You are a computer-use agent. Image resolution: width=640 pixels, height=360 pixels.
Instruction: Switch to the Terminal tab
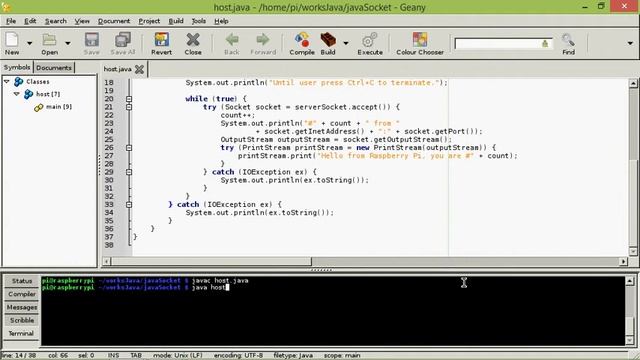coord(22,333)
